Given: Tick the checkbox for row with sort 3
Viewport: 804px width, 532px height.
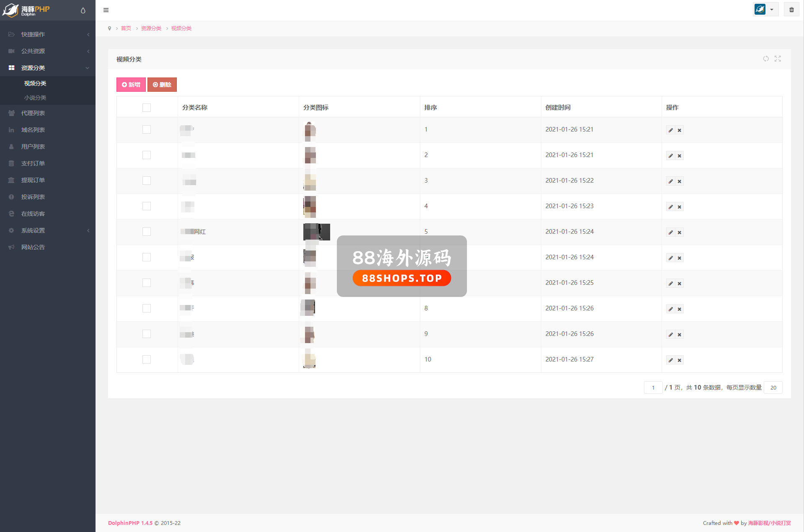Looking at the screenshot, I should [x=147, y=181].
